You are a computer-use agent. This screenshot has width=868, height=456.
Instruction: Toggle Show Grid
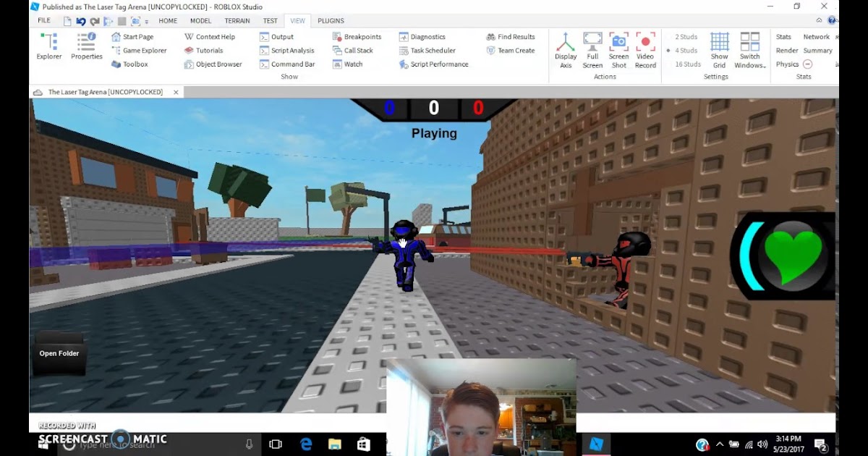[x=719, y=51]
